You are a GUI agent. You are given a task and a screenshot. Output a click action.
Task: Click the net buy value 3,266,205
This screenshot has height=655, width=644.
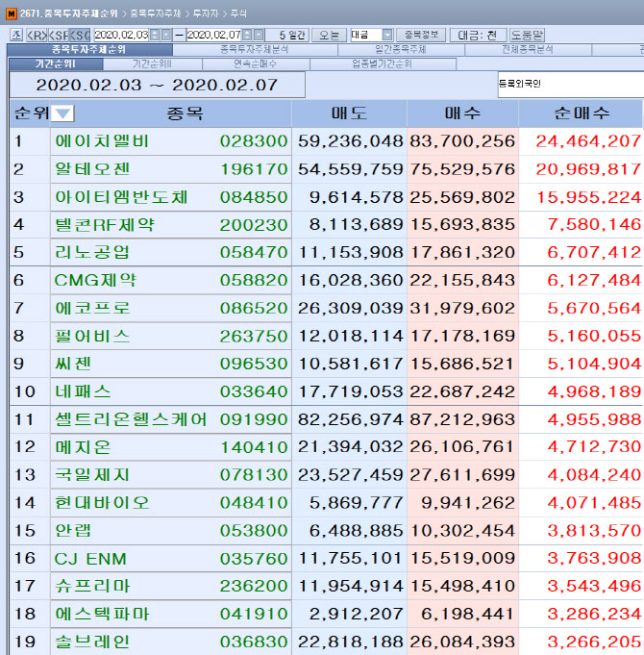[594, 642]
